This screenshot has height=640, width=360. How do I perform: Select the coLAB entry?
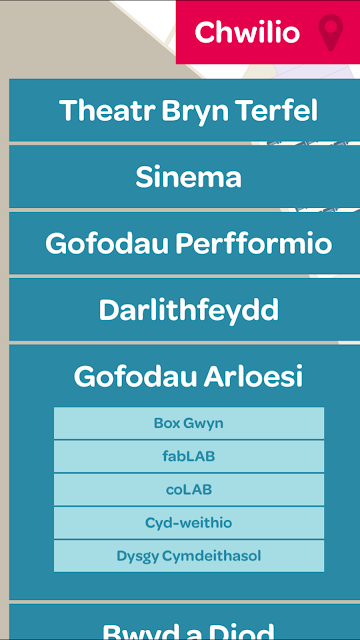click(x=189, y=489)
